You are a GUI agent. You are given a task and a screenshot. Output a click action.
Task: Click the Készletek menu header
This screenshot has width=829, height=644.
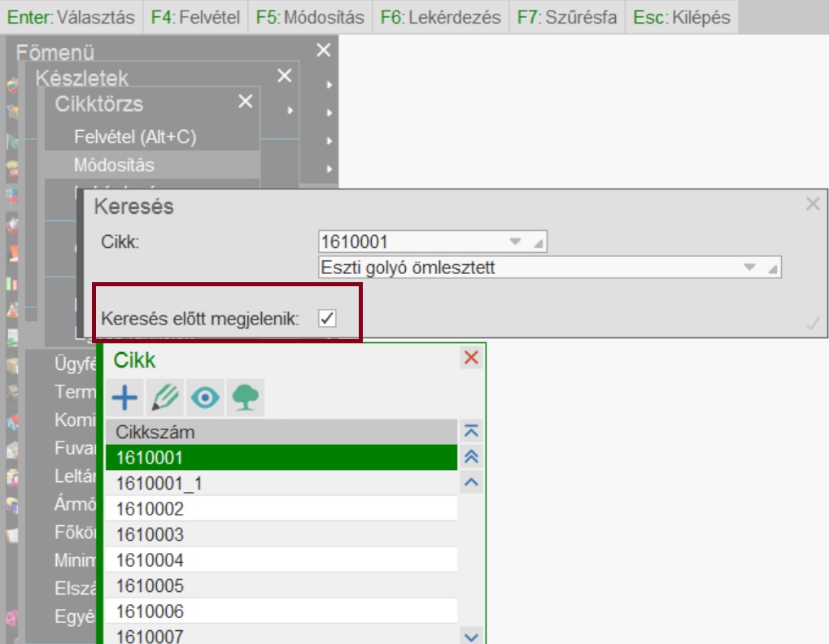pyautogui.click(x=82, y=78)
